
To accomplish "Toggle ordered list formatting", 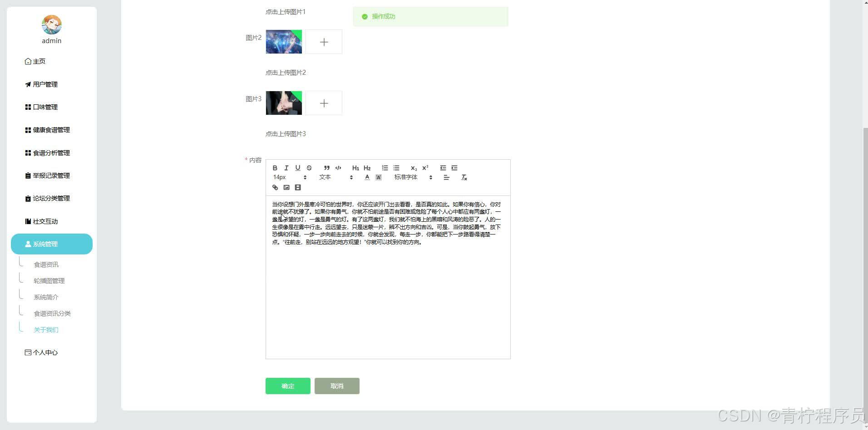I will point(385,167).
